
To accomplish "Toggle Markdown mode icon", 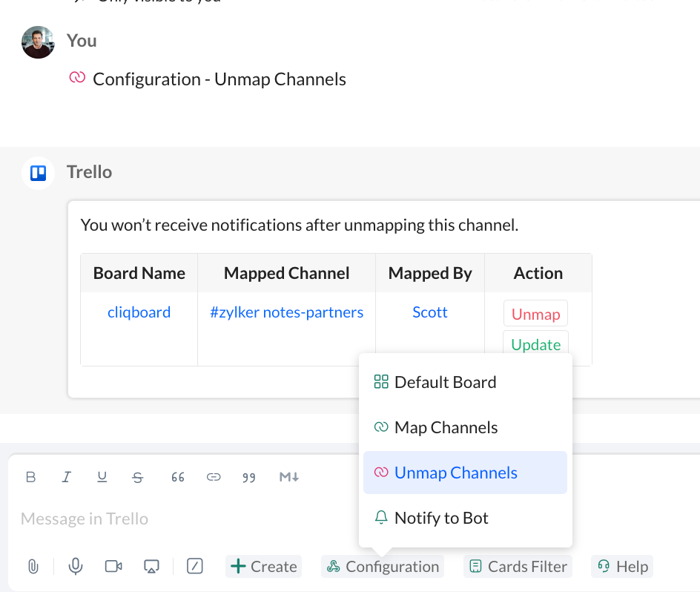I will tap(289, 477).
